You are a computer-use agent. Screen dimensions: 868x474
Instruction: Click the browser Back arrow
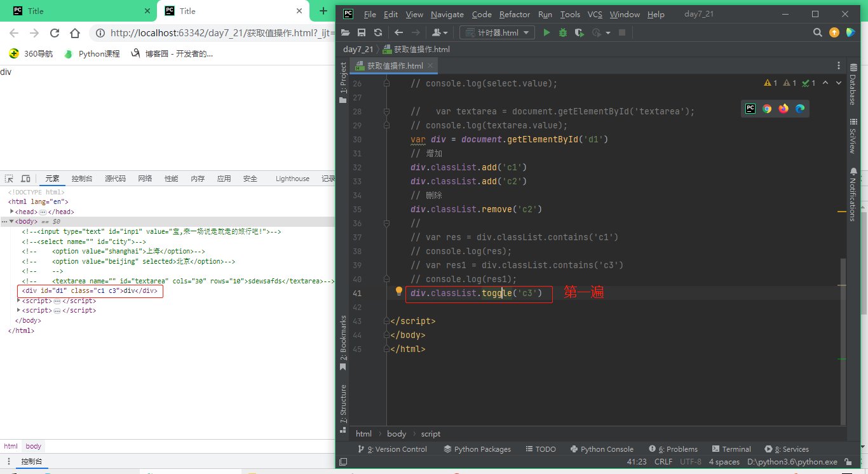click(x=14, y=33)
